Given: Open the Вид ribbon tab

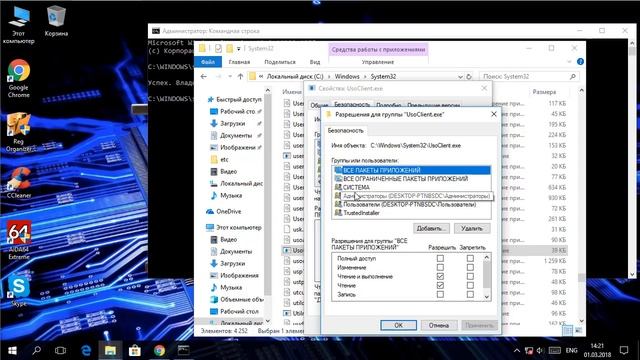Looking at the screenshot, I should [315, 62].
